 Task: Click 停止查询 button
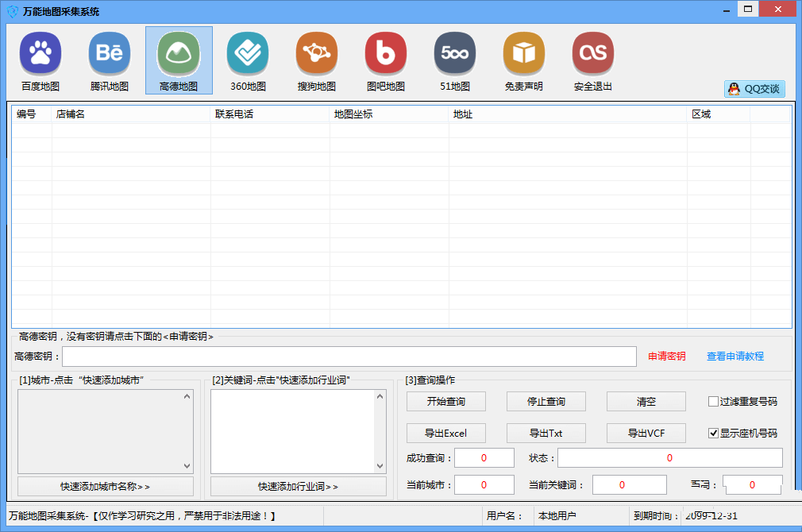[x=546, y=402]
